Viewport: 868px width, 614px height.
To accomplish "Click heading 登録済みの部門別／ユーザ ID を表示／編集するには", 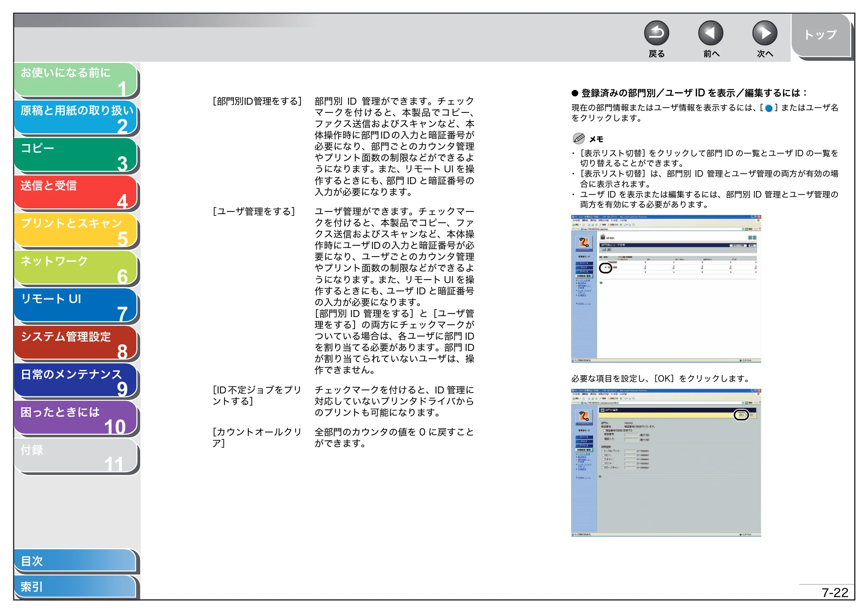I will [690, 93].
